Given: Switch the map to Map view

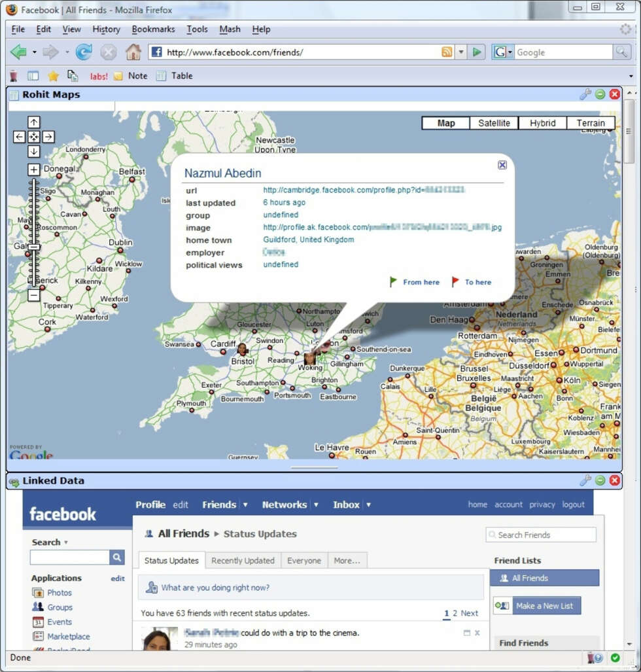Looking at the screenshot, I should tap(446, 123).
